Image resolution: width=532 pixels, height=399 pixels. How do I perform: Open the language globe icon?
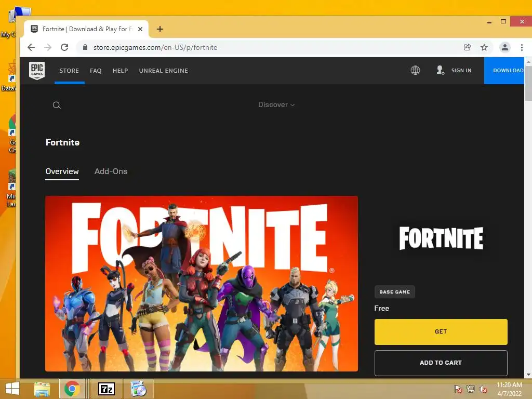point(415,70)
